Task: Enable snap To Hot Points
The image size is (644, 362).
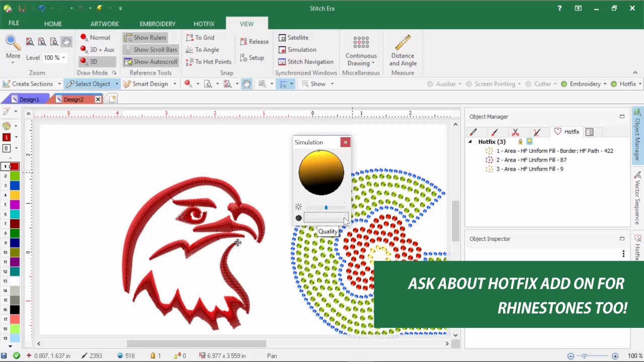Action: click(x=208, y=62)
